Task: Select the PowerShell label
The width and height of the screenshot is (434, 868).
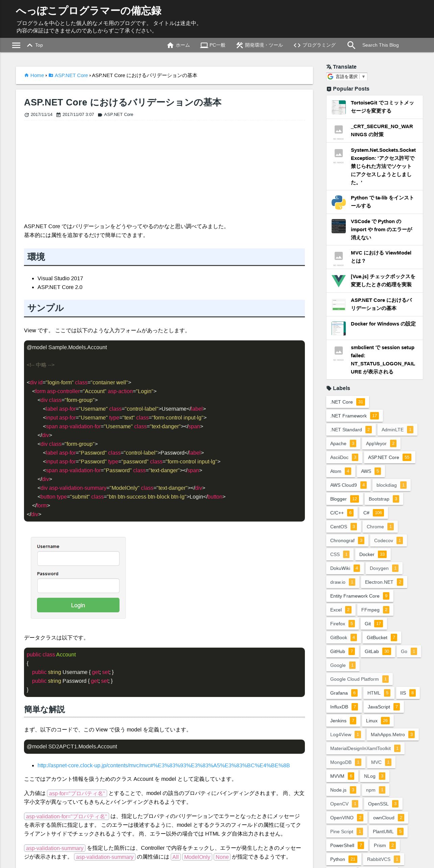Action: coord(347,845)
